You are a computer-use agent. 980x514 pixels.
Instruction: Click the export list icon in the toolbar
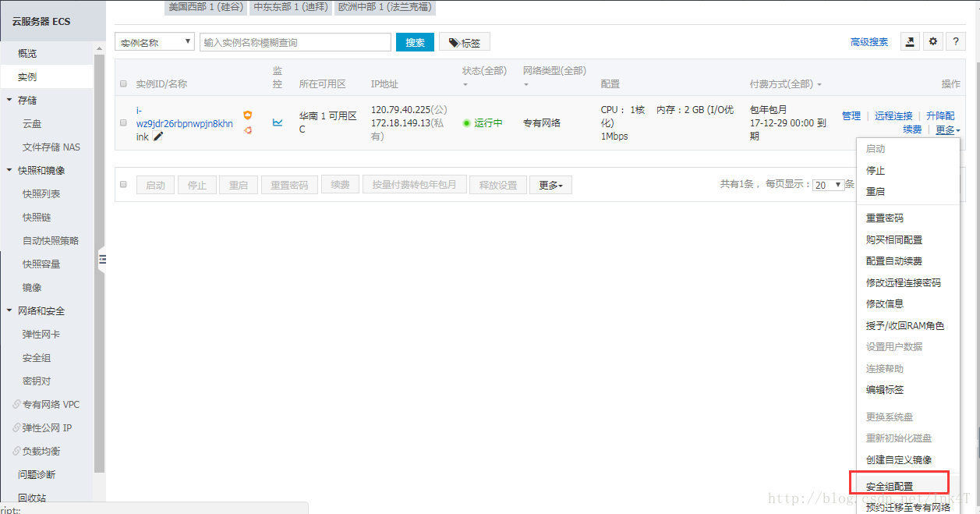coord(910,42)
